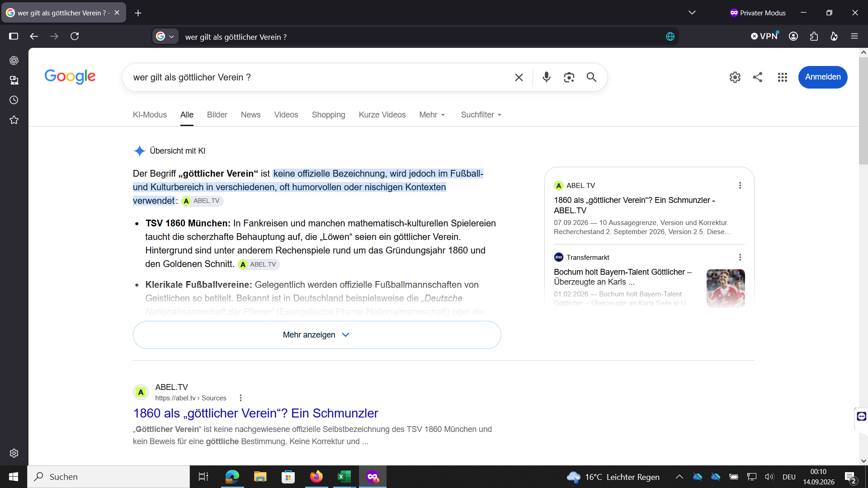Screen dimensions: 868x488
Task: Click the Anmelden sign-in button
Action: click(x=823, y=77)
